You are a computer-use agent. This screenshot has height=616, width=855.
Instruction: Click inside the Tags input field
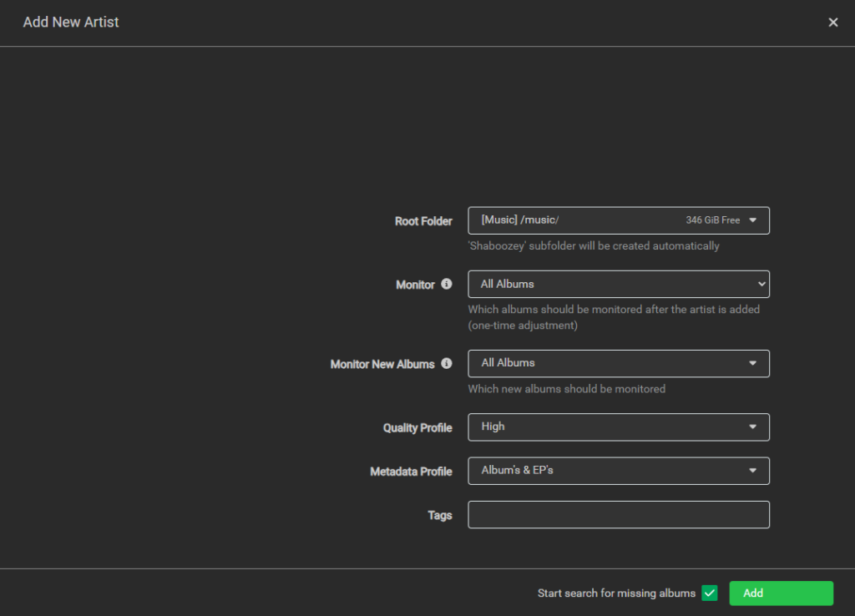click(x=618, y=514)
